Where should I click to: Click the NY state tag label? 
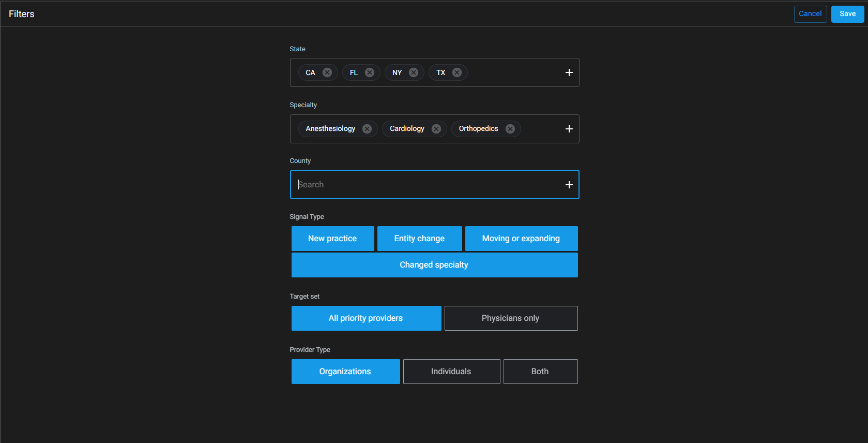click(397, 72)
